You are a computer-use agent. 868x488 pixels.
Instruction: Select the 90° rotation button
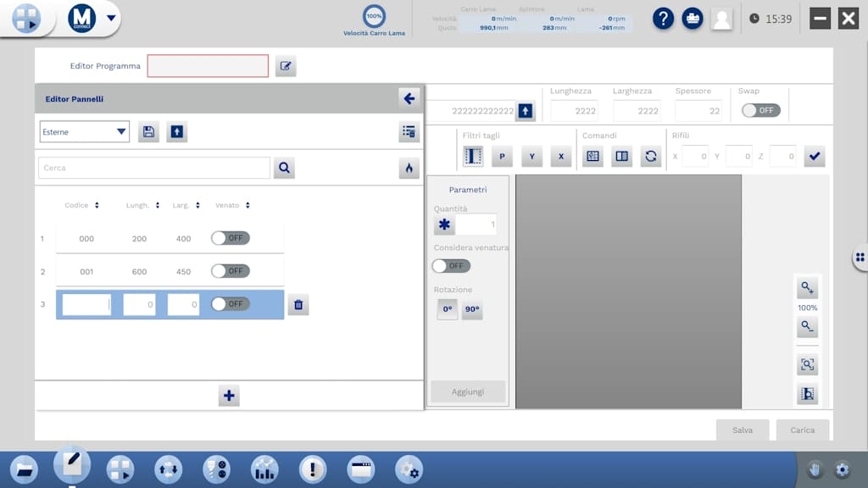[472, 310]
